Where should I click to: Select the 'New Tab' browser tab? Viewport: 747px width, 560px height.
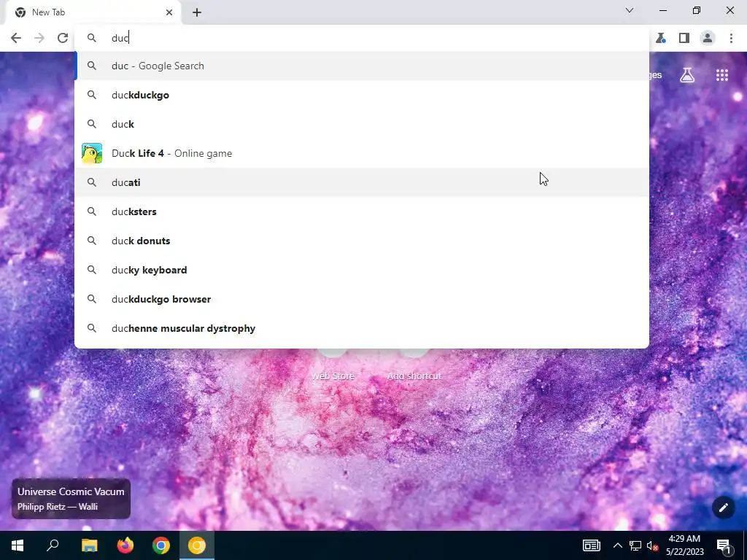point(93,12)
